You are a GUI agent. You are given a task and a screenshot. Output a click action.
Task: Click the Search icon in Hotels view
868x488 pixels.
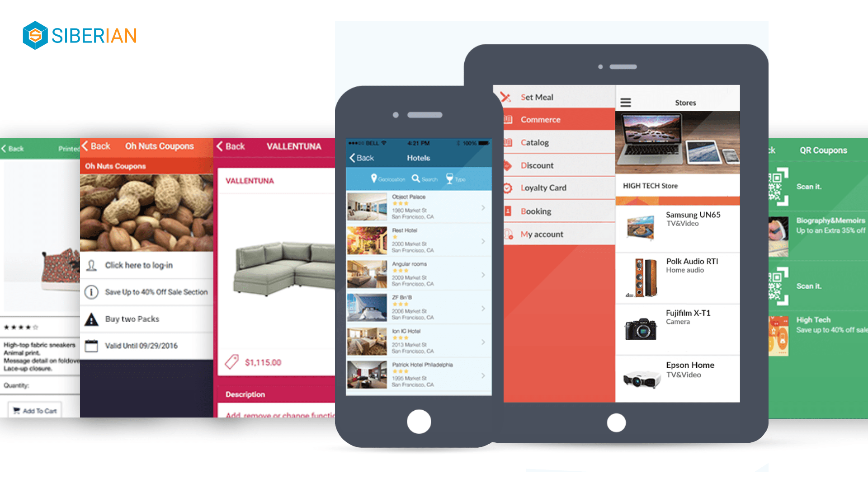pyautogui.click(x=415, y=178)
